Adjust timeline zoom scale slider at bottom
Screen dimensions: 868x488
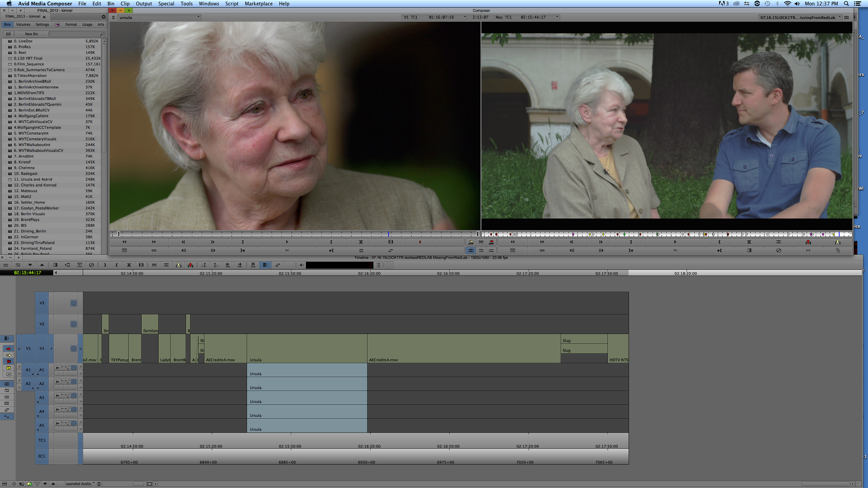tap(138, 484)
